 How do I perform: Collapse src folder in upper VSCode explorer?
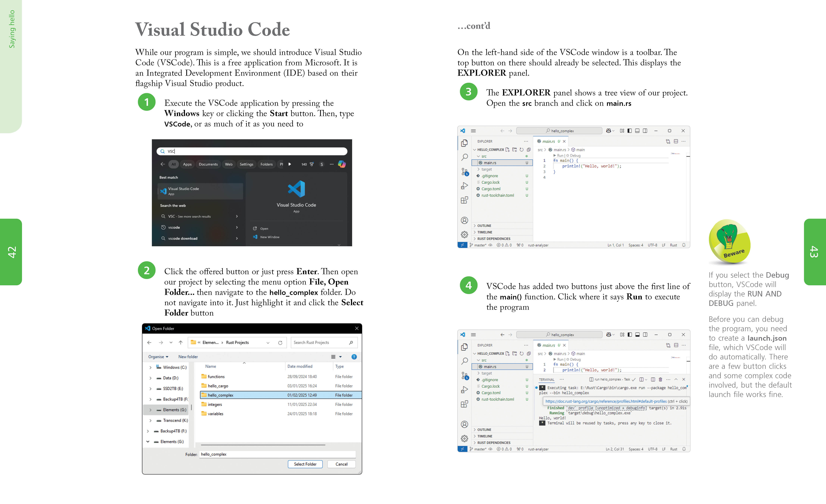click(x=478, y=156)
